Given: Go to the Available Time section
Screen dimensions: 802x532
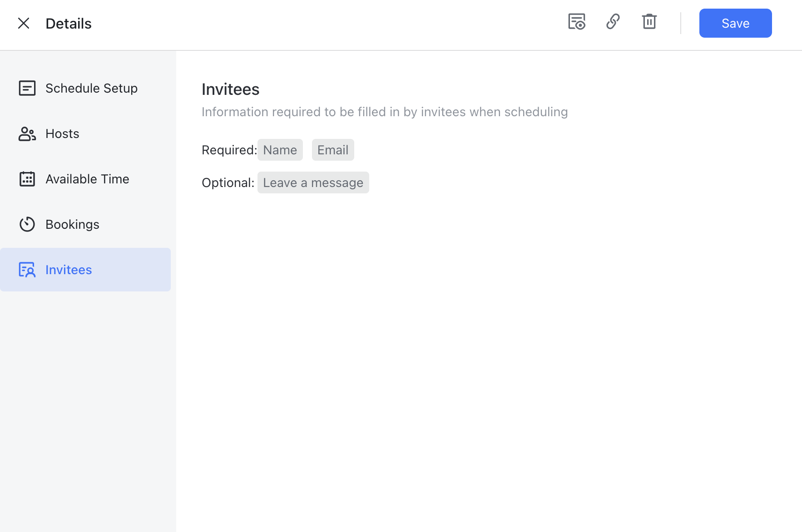Looking at the screenshot, I should pyautogui.click(x=87, y=179).
